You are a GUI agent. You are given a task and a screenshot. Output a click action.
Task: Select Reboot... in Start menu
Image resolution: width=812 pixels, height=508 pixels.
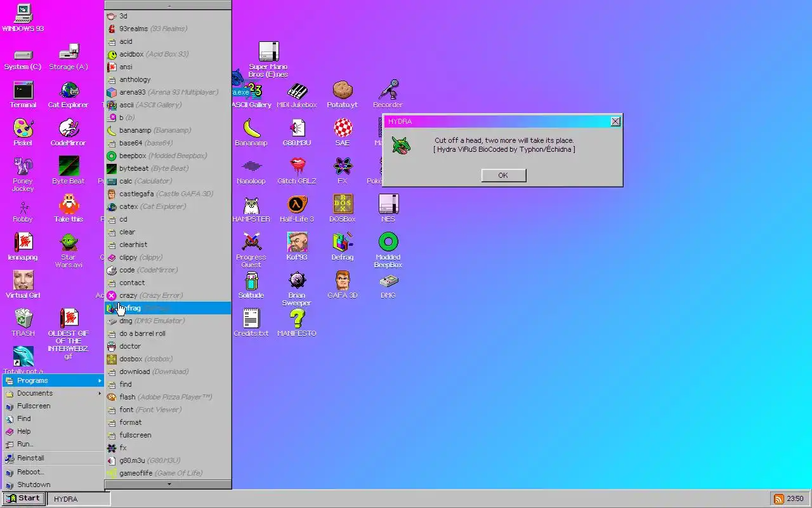tap(53, 472)
